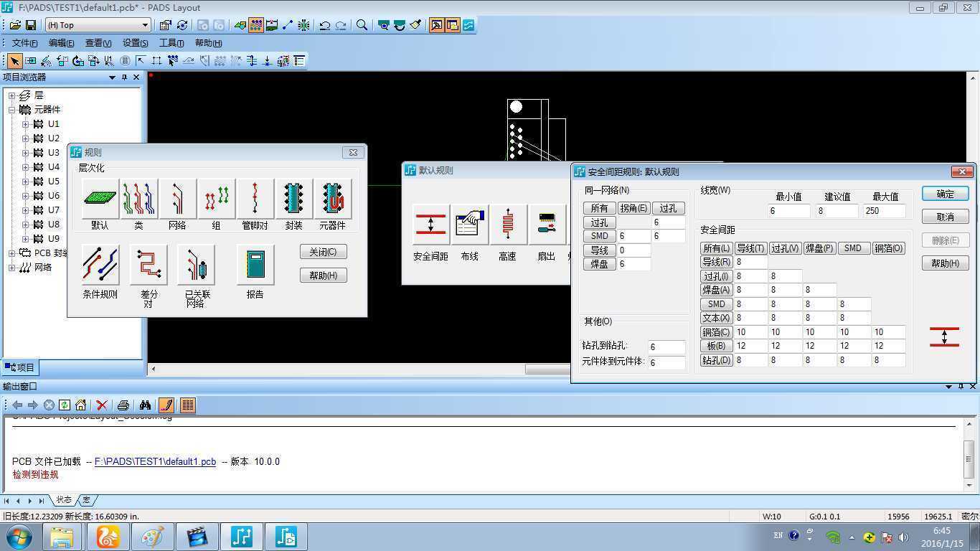Click the 默认 rules icon
This screenshot has height=551, width=980.
click(100, 199)
